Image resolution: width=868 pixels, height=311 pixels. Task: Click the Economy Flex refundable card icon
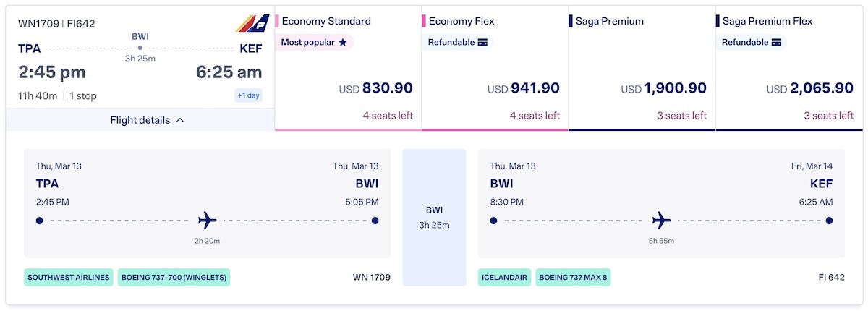[x=483, y=43]
